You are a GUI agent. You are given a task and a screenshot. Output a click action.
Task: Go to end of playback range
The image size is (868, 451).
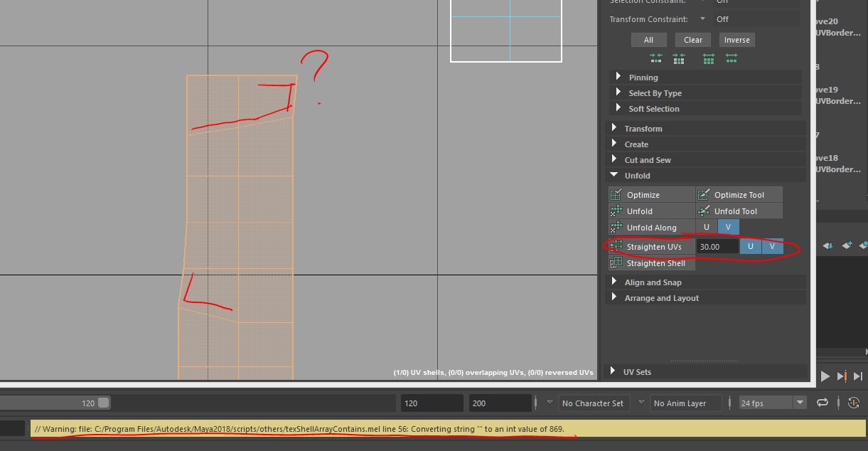(859, 376)
